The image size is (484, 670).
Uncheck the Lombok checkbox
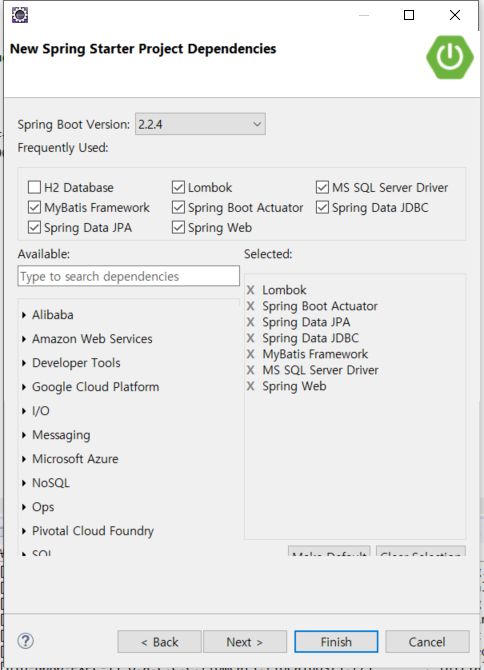coord(178,187)
